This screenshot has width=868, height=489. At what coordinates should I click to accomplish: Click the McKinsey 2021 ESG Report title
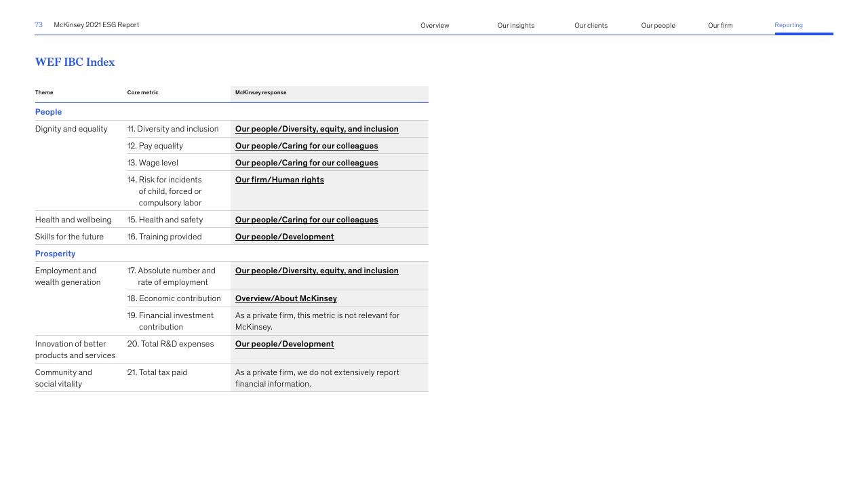96,25
